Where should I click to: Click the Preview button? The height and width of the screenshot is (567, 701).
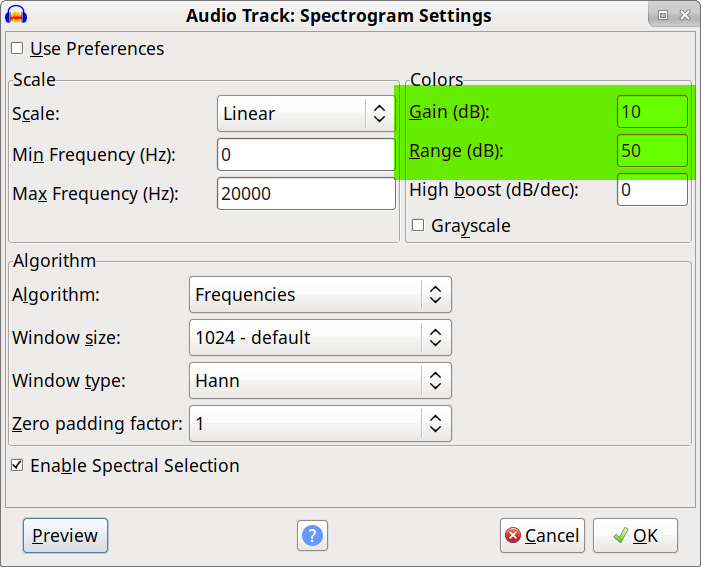[65, 535]
